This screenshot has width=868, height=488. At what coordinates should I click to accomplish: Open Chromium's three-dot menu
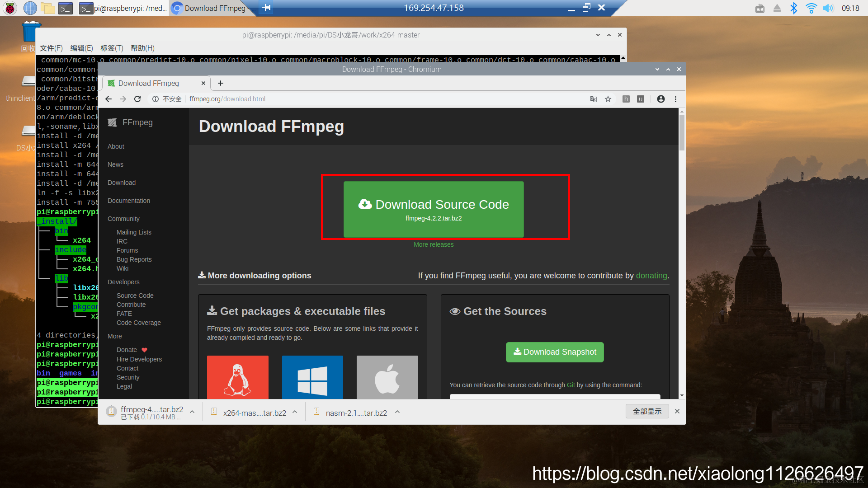tap(676, 99)
